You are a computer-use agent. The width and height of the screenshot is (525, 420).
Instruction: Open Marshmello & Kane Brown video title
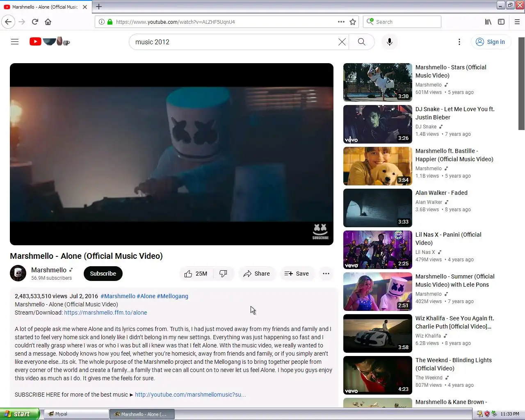[x=451, y=402]
